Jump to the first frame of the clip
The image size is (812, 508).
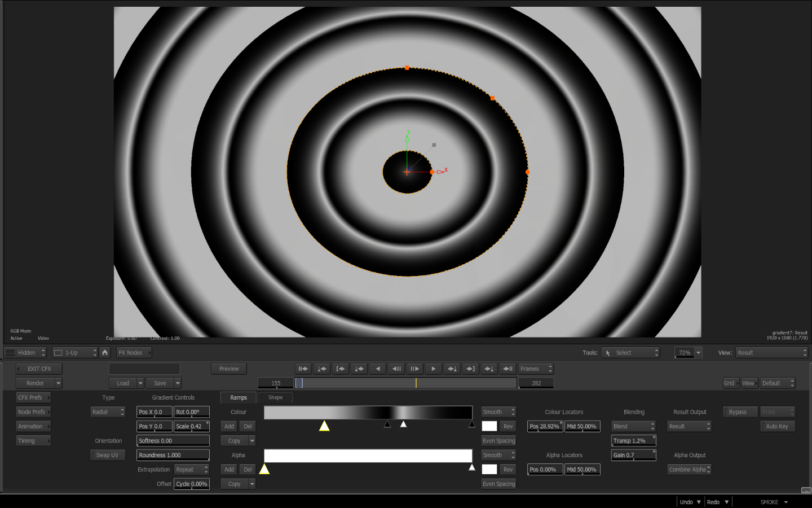coord(303,369)
